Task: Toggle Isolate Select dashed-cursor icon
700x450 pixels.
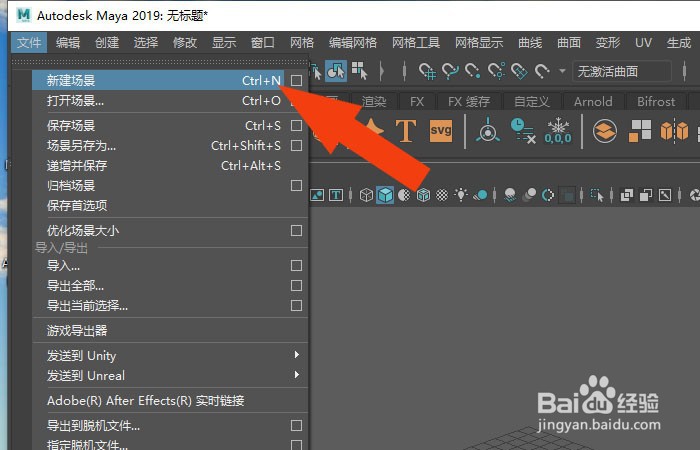Action: point(597,195)
